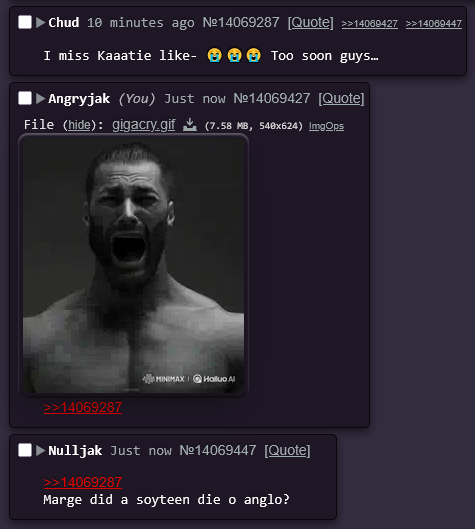This screenshot has width=475, height=529.
Task: Download the gigacry.gif file icon
Action: (190, 125)
